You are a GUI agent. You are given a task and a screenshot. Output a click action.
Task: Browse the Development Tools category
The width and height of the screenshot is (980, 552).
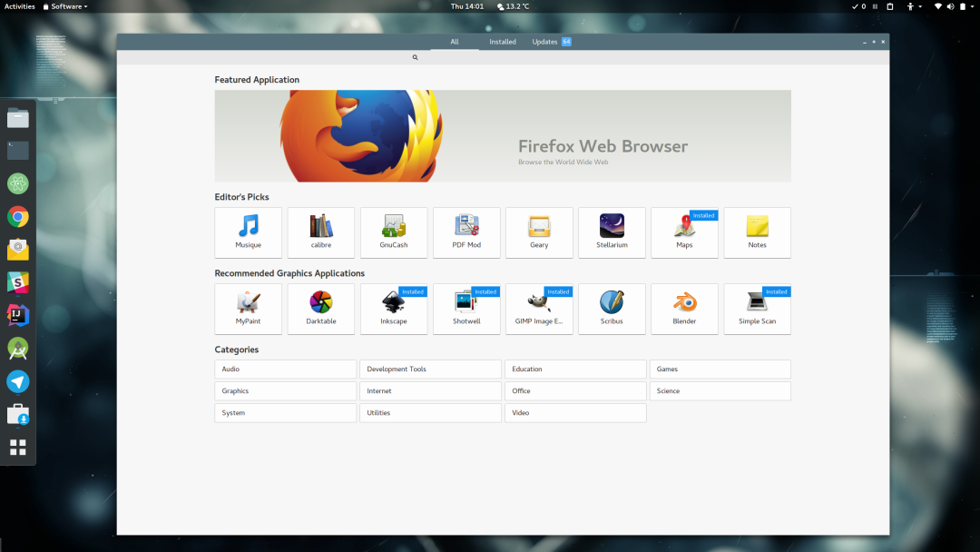431,369
